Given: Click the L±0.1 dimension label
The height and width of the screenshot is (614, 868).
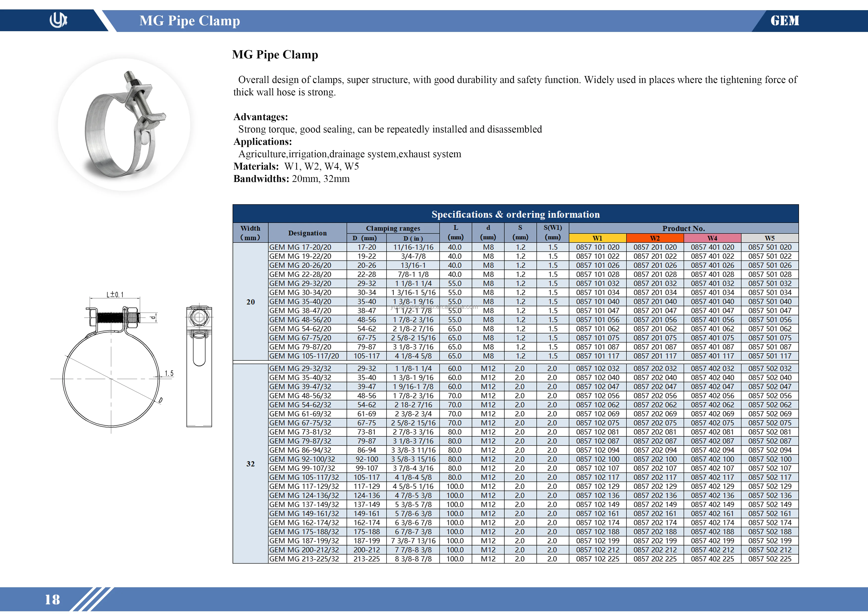Looking at the screenshot, I should pos(115,294).
